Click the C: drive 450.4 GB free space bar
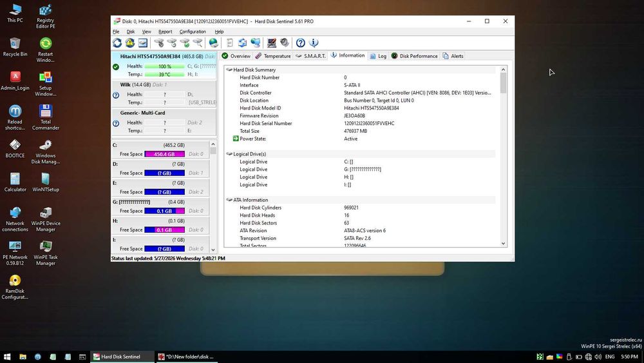This screenshot has width=644, height=363. click(x=164, y=154)
